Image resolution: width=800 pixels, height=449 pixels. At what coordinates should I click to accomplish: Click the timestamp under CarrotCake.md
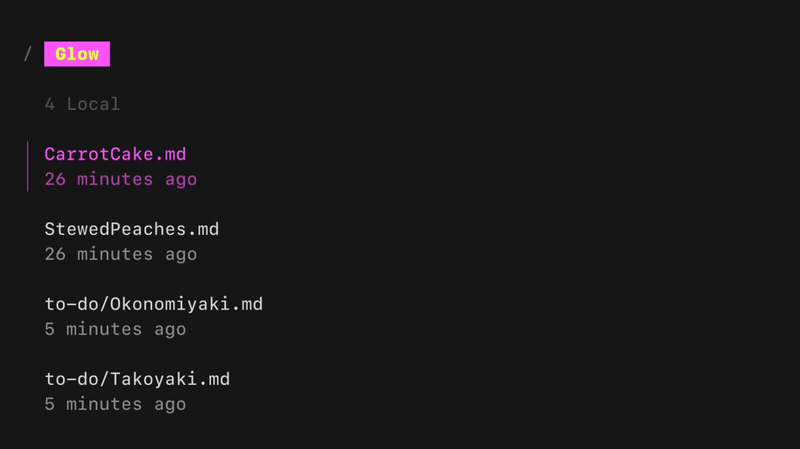[120, 180]
